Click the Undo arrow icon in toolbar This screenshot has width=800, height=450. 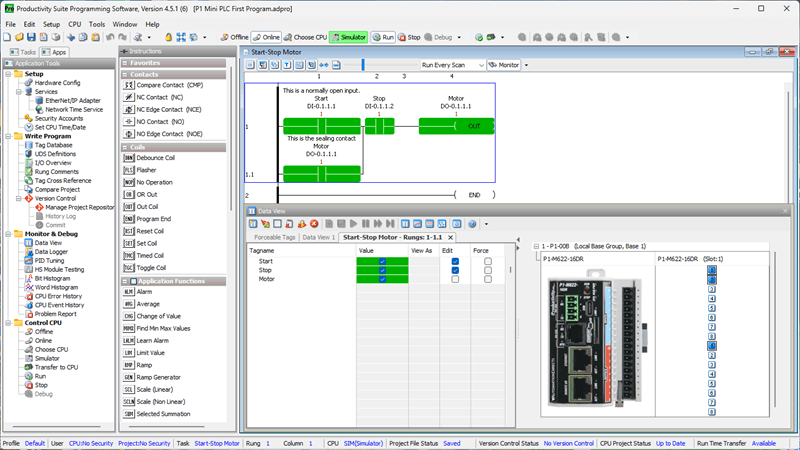point(110,37)
